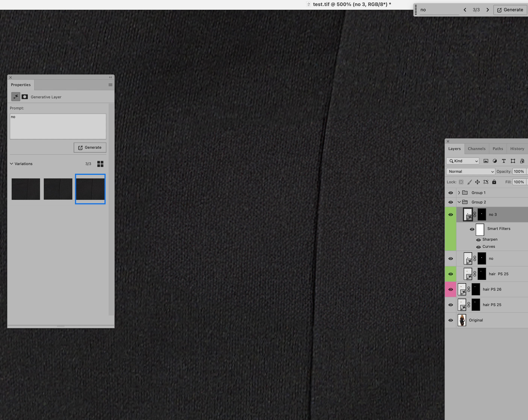Click the lock all padlock icon

494,182
